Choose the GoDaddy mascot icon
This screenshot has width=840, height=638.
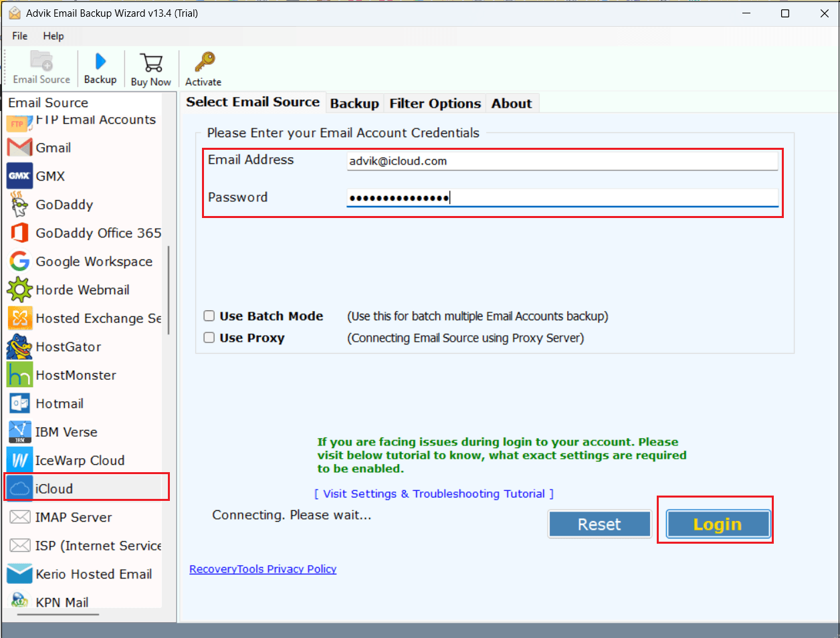[x=19, y=204]
